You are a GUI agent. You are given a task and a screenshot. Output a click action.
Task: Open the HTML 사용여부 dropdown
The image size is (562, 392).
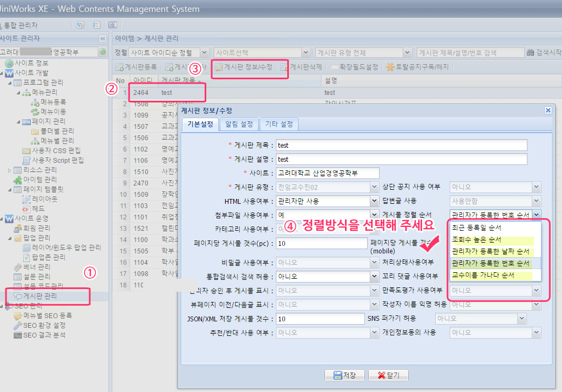pos(374,201)
